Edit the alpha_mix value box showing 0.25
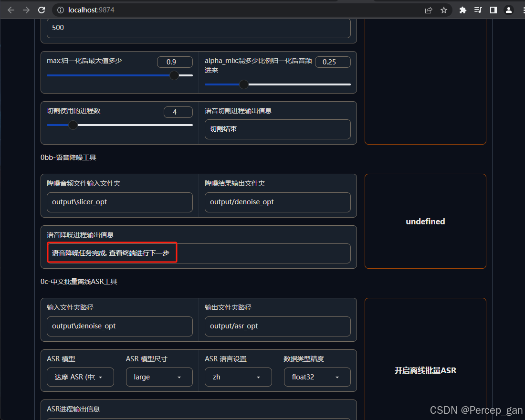This screenshot has height=420, width=525. pos(333,62)
